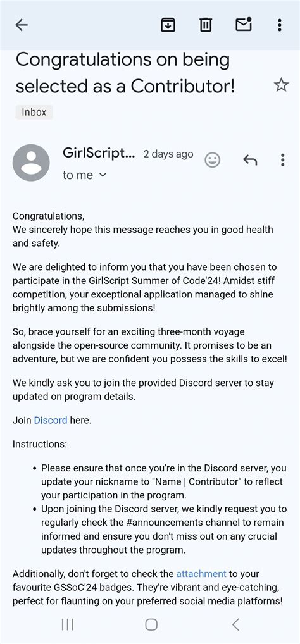
Task: Tap the Android home button
Action: click(151, 624)
